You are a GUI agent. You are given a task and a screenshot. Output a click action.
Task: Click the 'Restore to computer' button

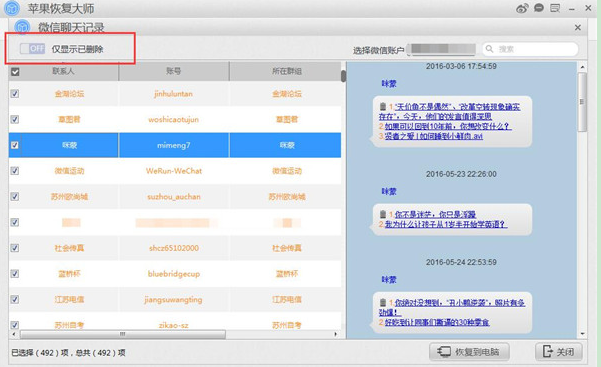(x=469, y=352)
